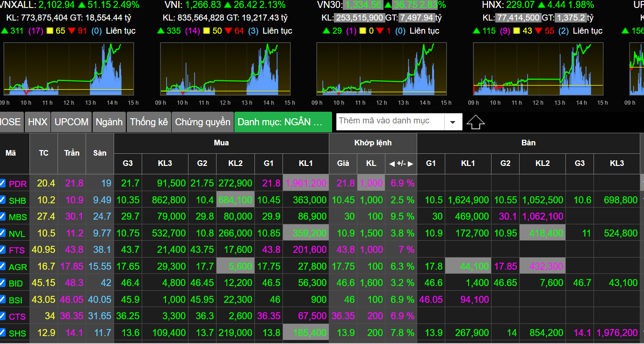Switch to the HNX tab
This screenshot has width=644, height=344.
(37, 122)
